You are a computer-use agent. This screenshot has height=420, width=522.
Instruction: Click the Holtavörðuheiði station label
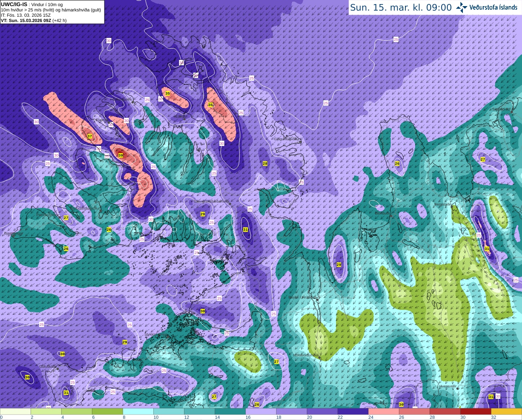[305, 355]
